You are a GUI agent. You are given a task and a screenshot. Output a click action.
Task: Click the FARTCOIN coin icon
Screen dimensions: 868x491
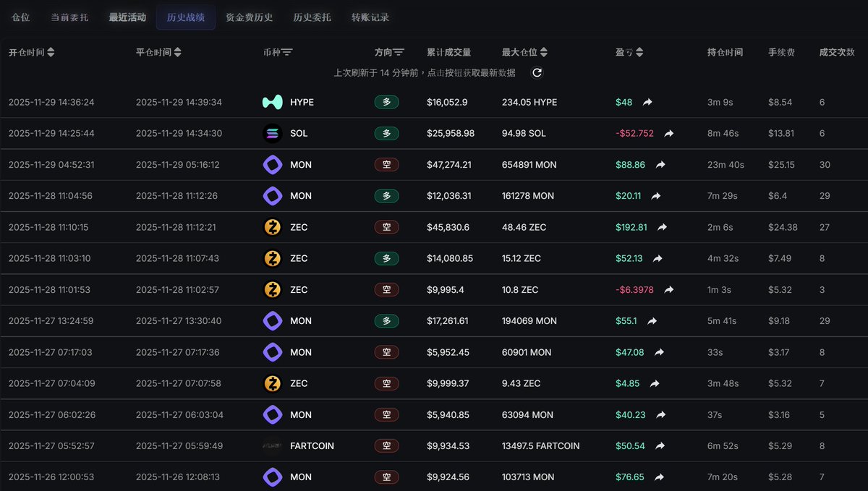(272, 446)
